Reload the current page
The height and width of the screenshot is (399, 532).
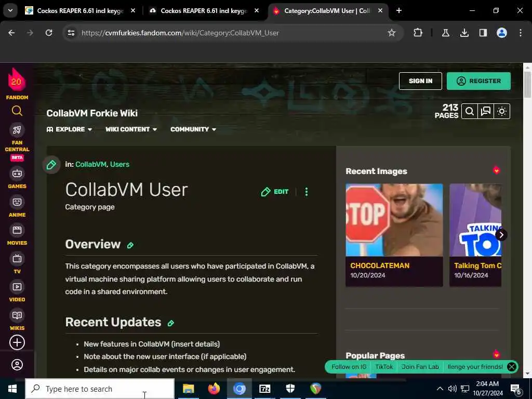tap(49, 33)
